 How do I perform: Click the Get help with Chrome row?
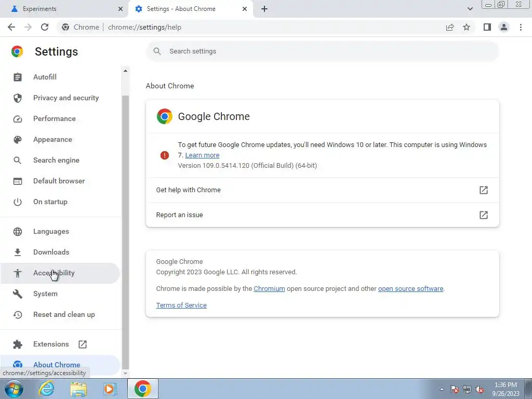[x=322, y=190]
